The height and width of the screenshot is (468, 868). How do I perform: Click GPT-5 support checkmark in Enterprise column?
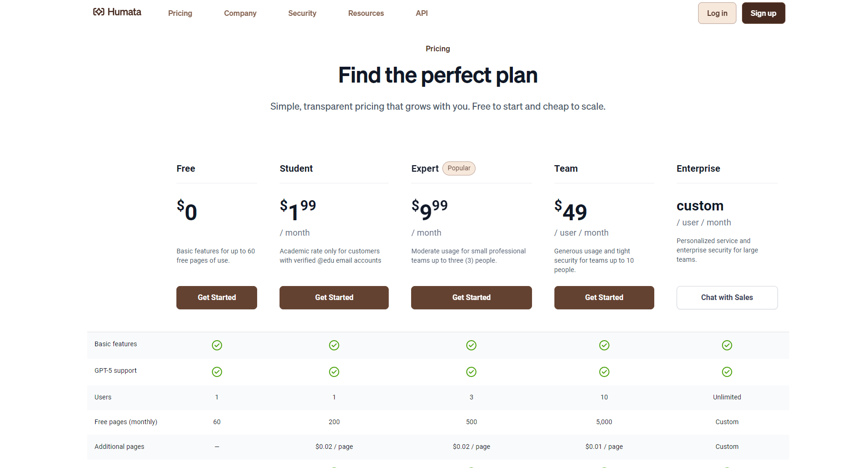tap(727, 372)
